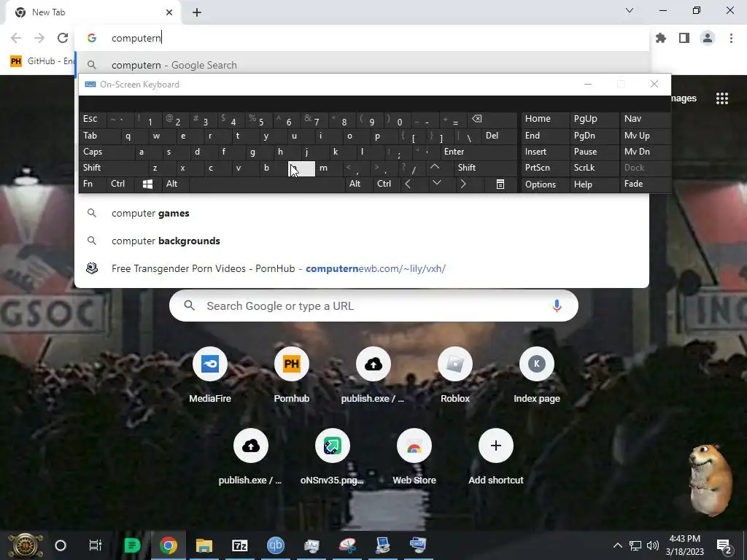The image size is (747, 560).
Task: Open the Index page shortcut
Action: [x=537, y=376]
